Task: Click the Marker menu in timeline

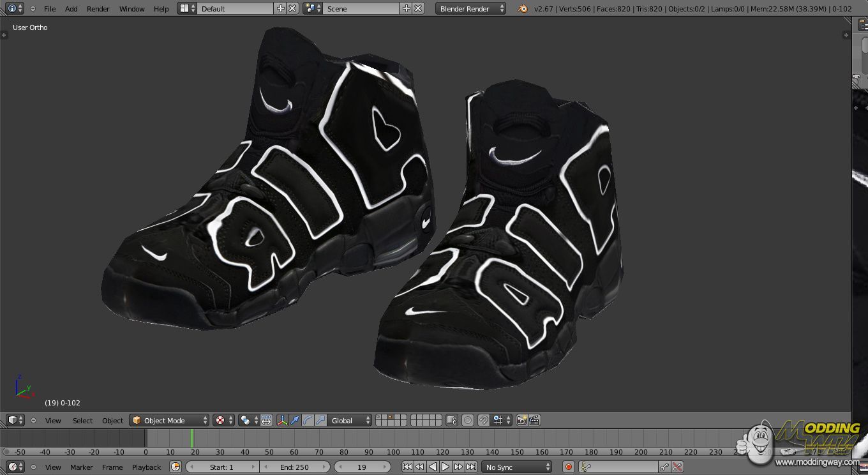Action: [81, 467]
